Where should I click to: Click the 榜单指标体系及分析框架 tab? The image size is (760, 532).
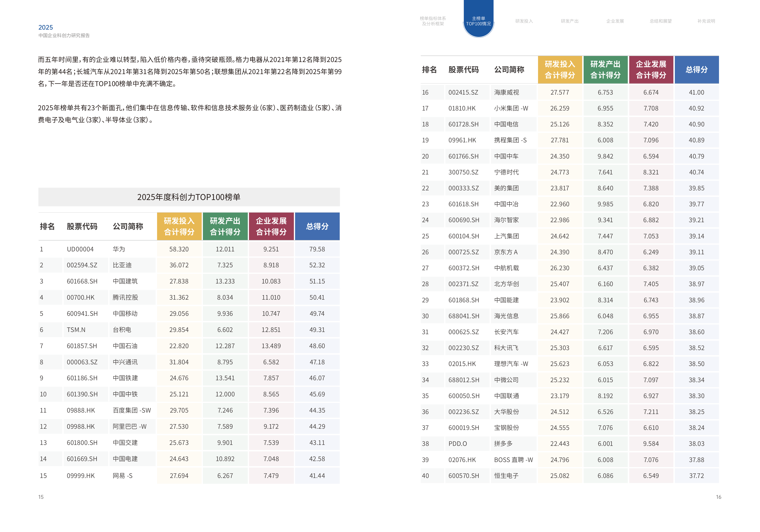[x=433, y=21]
